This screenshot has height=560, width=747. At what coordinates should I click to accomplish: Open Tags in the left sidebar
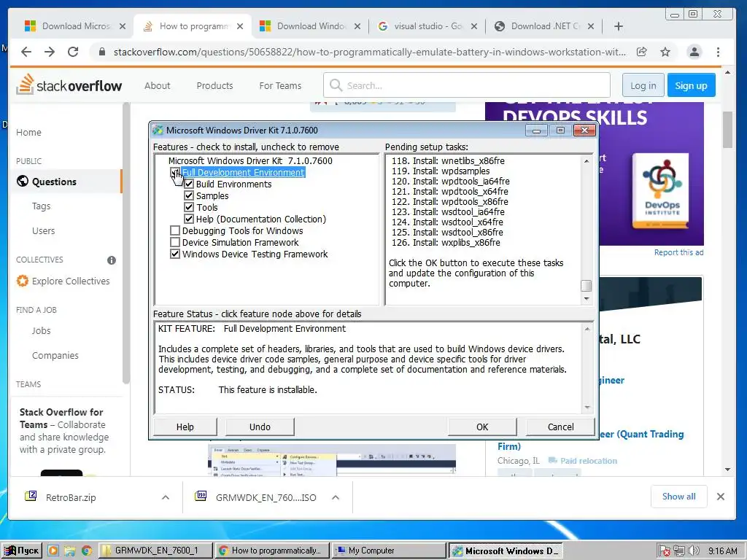click(41, 206)
